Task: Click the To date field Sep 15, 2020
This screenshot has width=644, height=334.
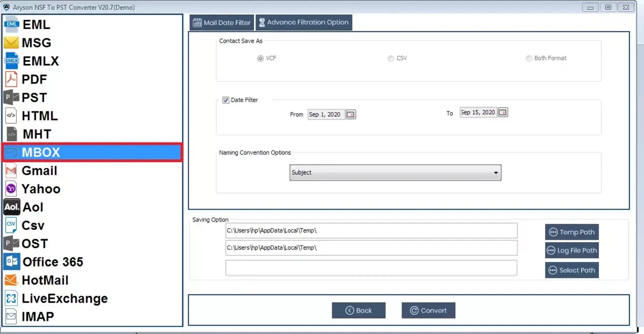Action: pyautogui.click(x=478, y=113)
